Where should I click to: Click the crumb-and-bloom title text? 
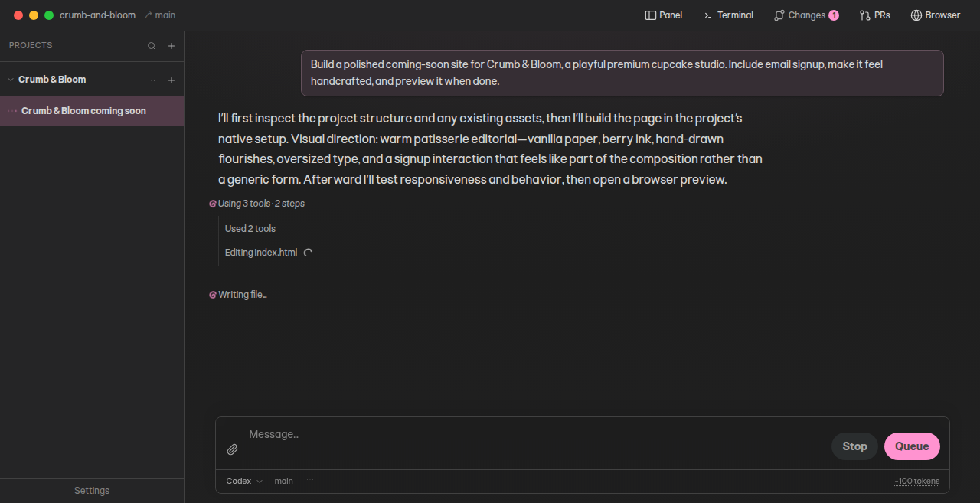coord(97,15)
